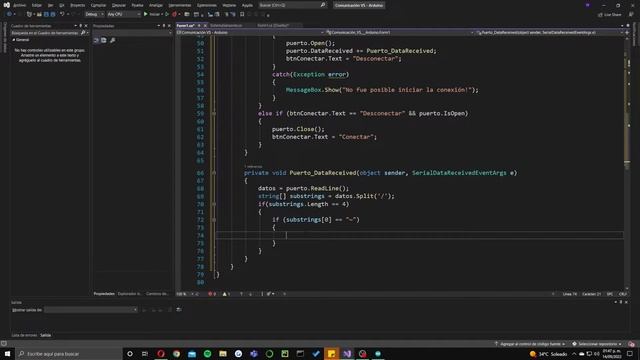
Task: Open the Mostrar salida de dropdown
Action: (x=91, y=310)
